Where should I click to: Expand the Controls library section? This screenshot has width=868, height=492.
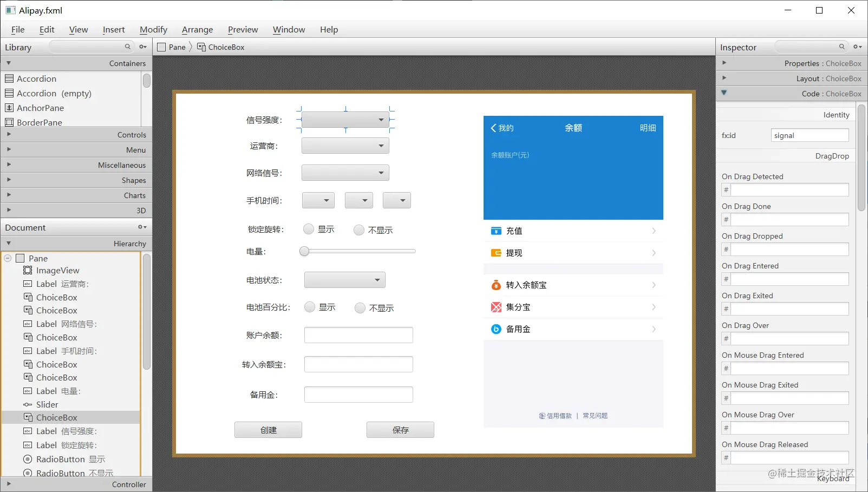(x=76, y=135)
